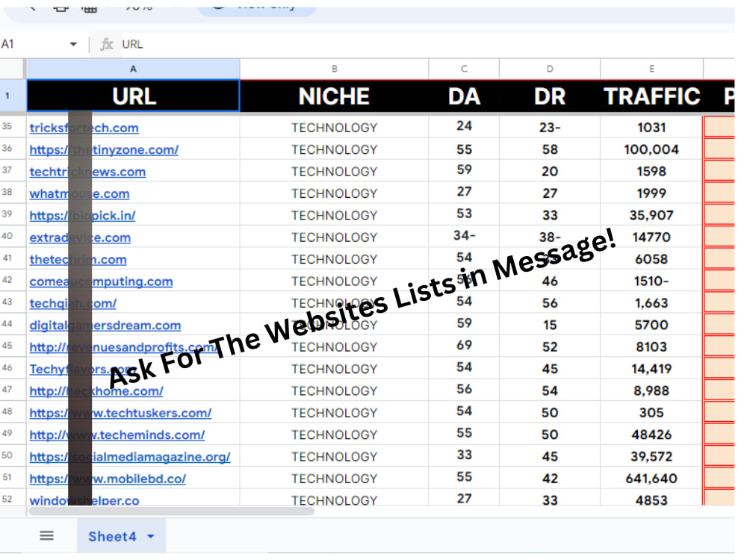Open the extradevice.com link
The height and width of the screenshot is (560, 747).
click(80, 237)
